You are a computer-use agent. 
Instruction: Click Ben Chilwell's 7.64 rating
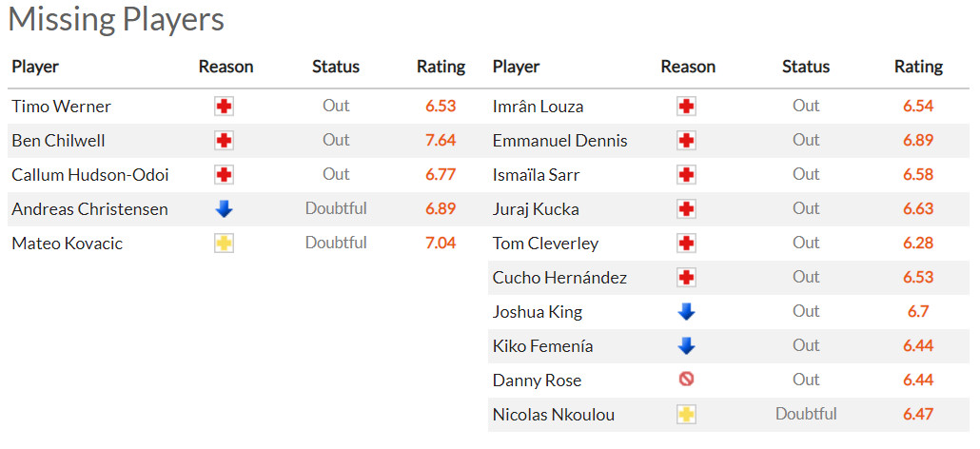coord(441,141)
